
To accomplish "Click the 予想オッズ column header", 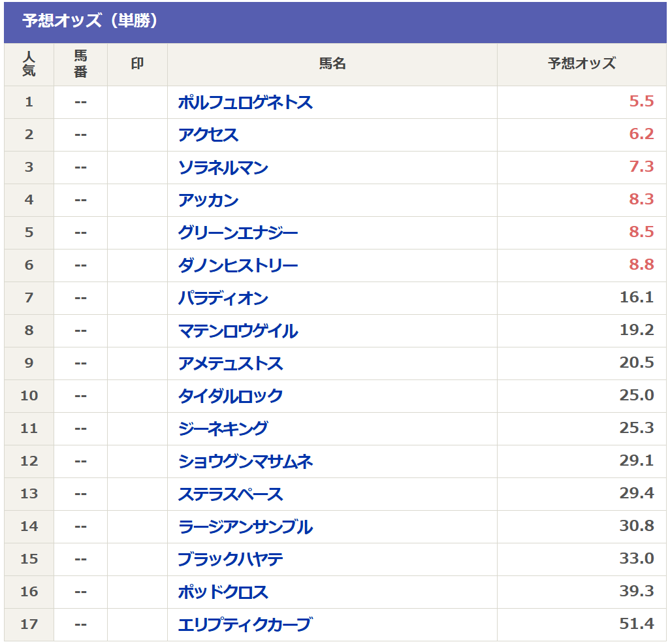I will (x=581, y=64).
